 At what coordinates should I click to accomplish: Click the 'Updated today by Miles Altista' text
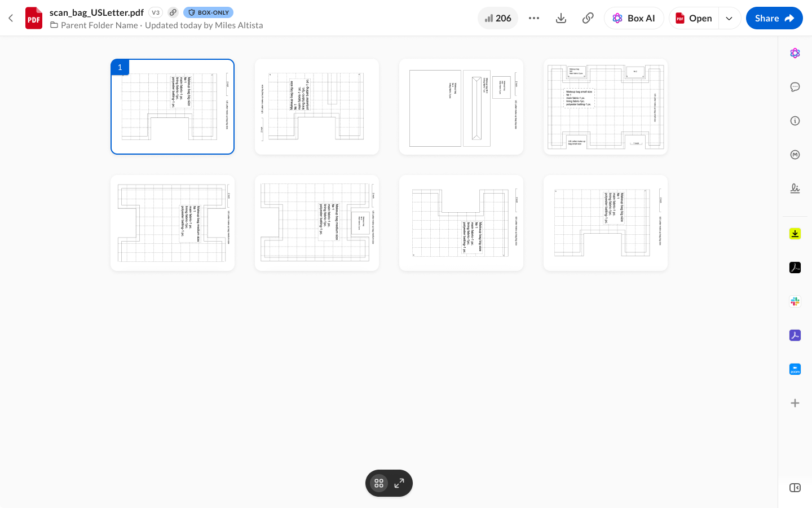point(204,25)
